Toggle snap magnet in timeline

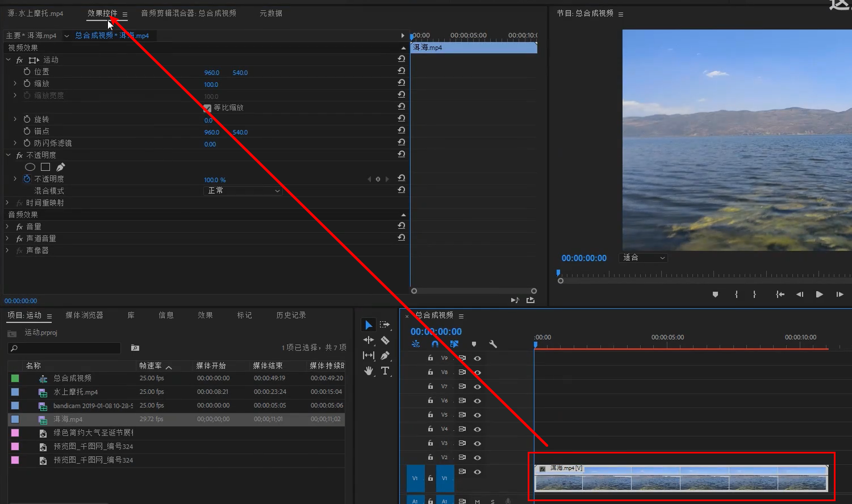point(435,344)
